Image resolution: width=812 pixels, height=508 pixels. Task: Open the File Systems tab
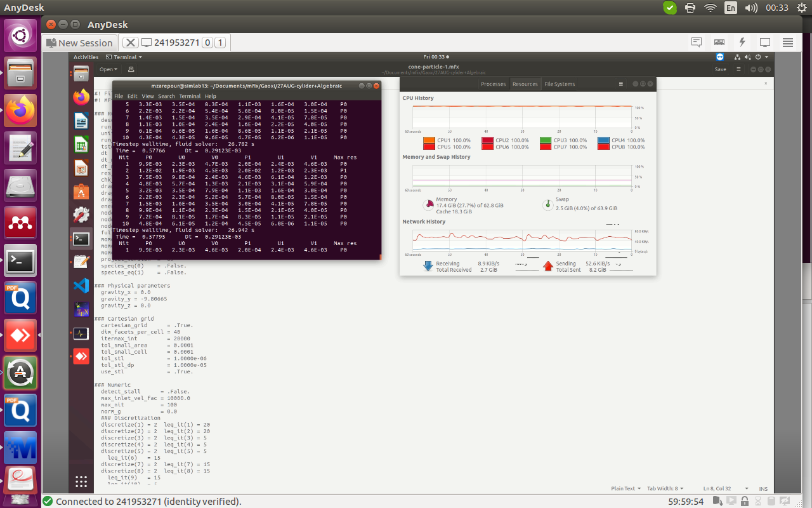(x=560, y=84)
